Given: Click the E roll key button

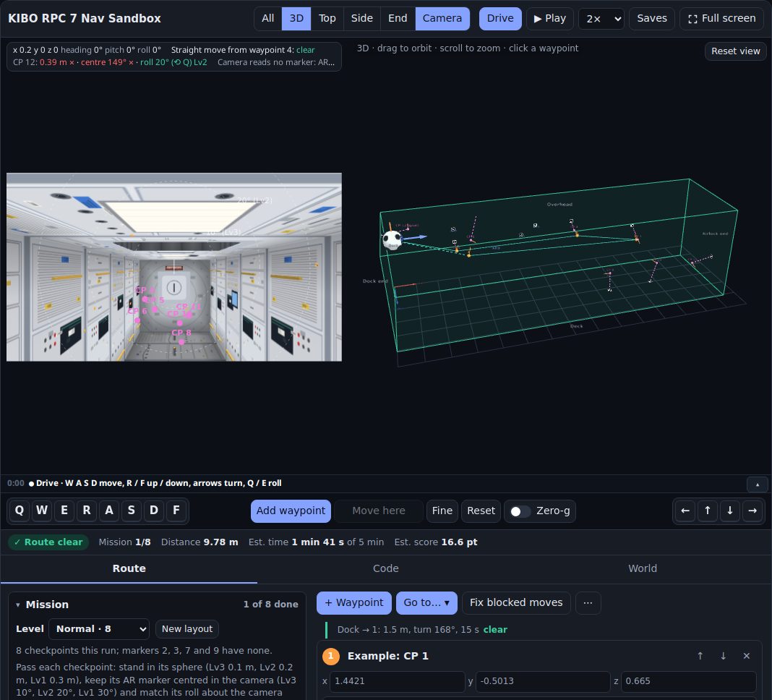Looking at the screenshot, I should [x=64, y=511].
